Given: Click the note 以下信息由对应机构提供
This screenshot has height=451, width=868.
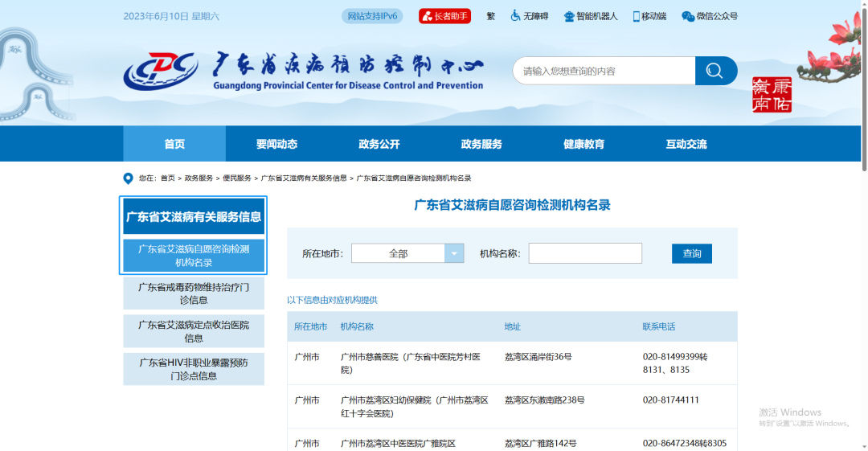Looking at the screenshot, I should tap(332, 300).
